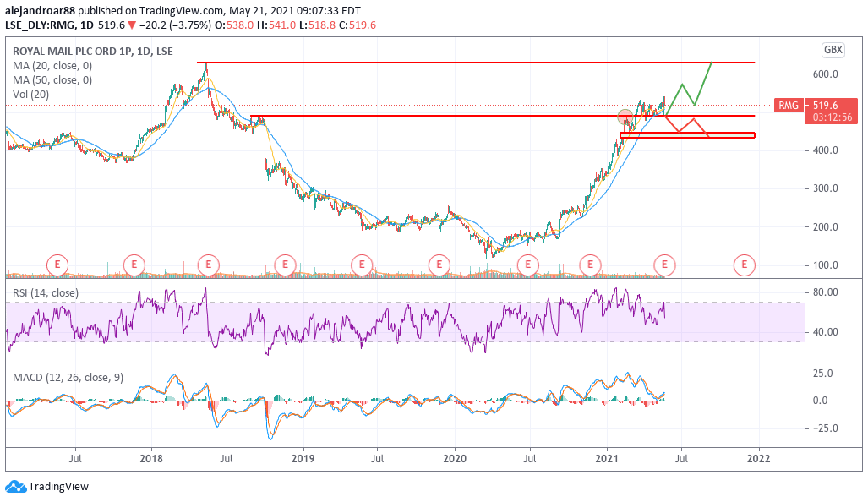Open the alejandroar88 author name

point(41,10)
